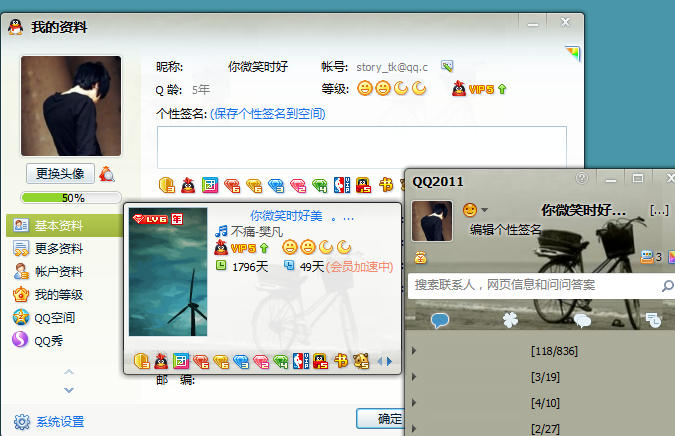This screenshot has height=436, width=675.
Task: Switch to group chat double-bubble tab in QQ2011
Action: pyautogui.click(x=582, y=321)
